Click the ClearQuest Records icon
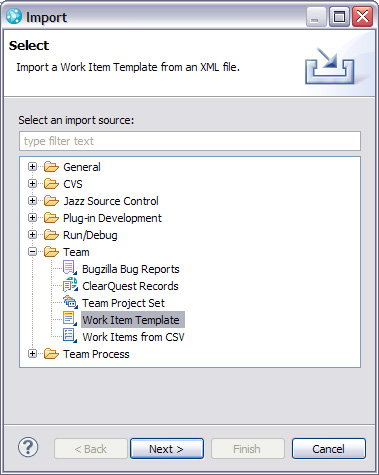379x475 pixels. click(70, 285)
